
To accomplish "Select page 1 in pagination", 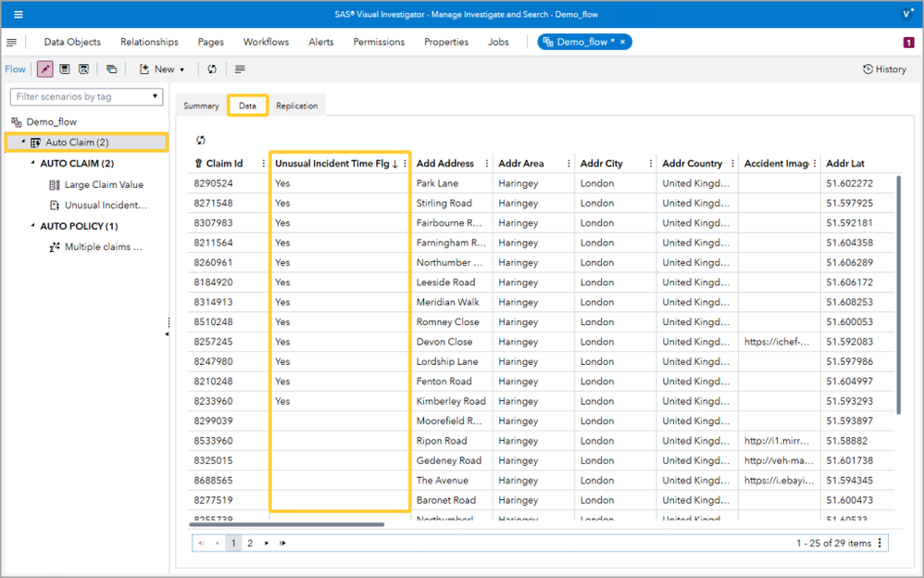I will (x=233, y=543).
